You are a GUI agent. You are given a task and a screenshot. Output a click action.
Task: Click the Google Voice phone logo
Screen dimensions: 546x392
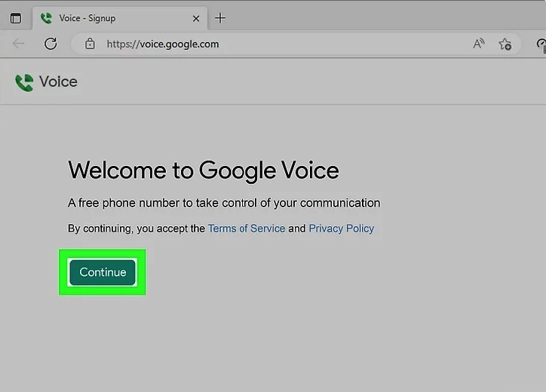coord(24,82)
